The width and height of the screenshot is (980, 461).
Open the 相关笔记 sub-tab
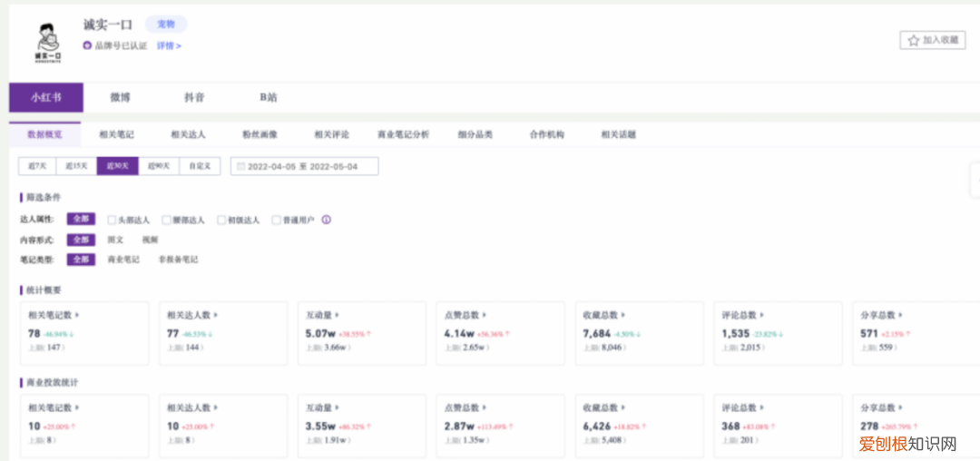pos(116,134)
